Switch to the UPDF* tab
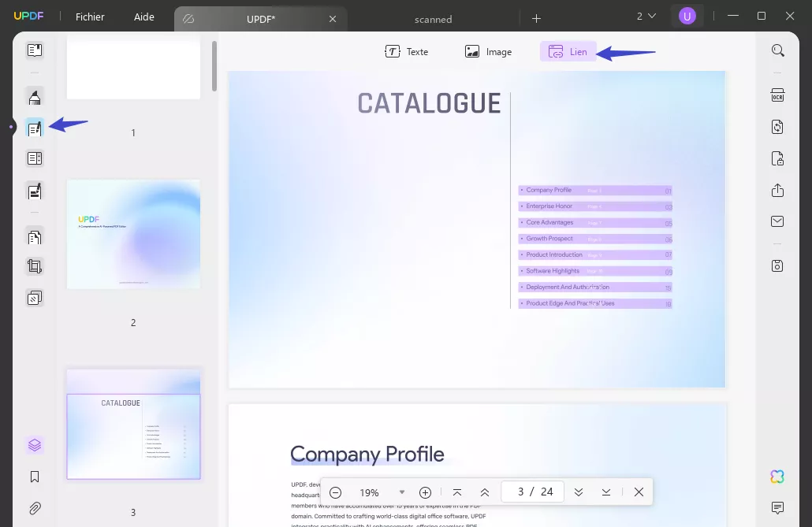 [x=260, y=19]
